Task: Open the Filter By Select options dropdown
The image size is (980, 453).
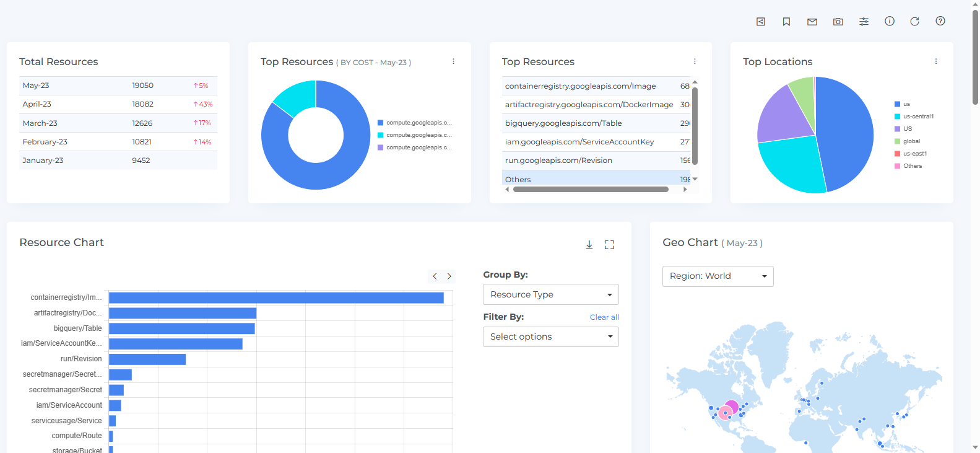Action: [550, 336]
